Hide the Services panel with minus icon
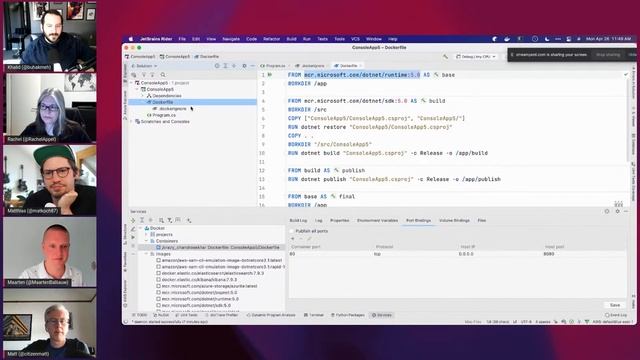640x360 pixels. [x=626, y=211]
